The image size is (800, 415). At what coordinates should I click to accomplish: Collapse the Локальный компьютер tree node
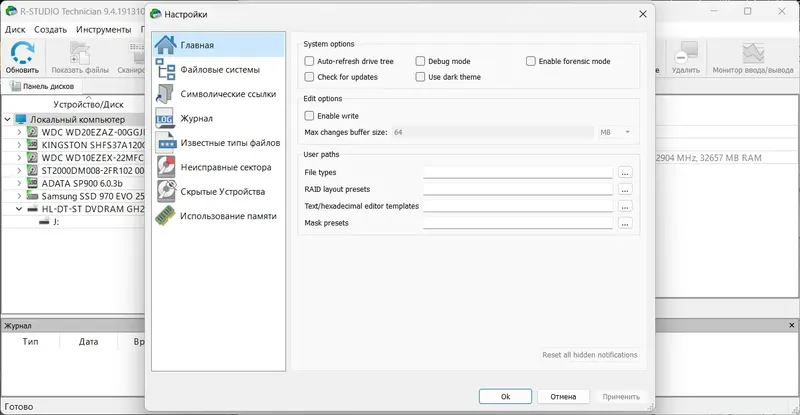point(8,119)
